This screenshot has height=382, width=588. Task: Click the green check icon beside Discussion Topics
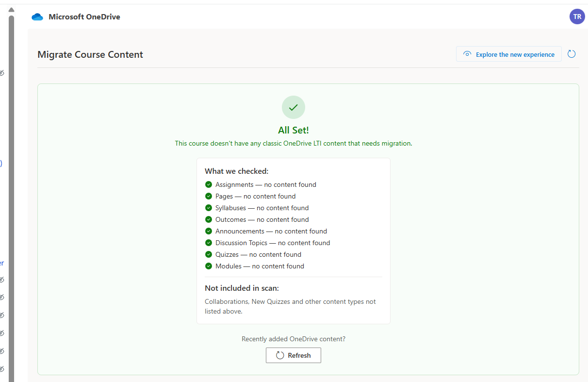click(x=209, y=243)
